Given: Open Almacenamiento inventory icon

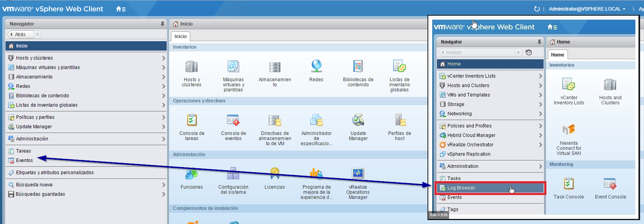Looking at the screenshot, I should coord(275,67).
